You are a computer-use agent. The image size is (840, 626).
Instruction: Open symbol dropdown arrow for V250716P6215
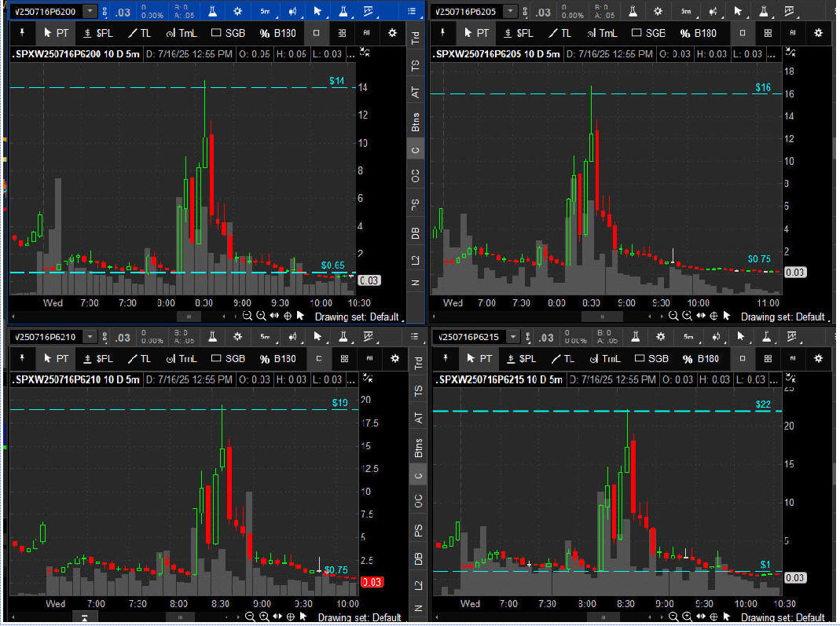click(x=513, y=337)
